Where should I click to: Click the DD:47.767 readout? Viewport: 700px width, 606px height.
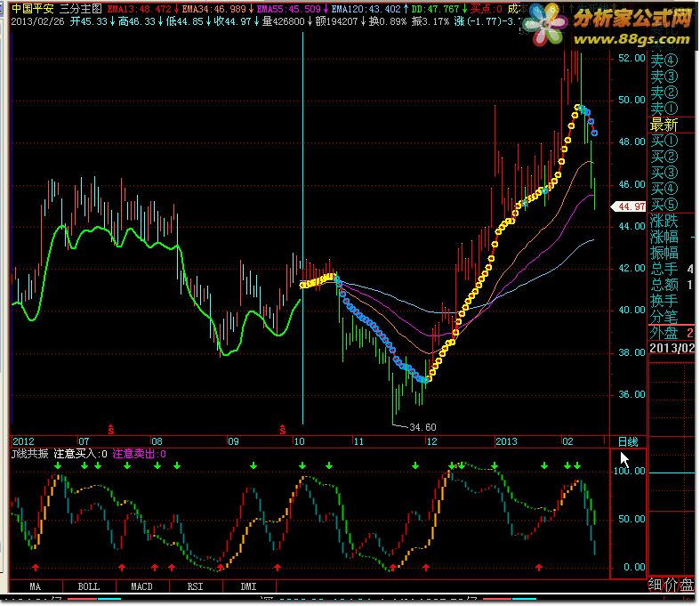(x=435, y=9)
